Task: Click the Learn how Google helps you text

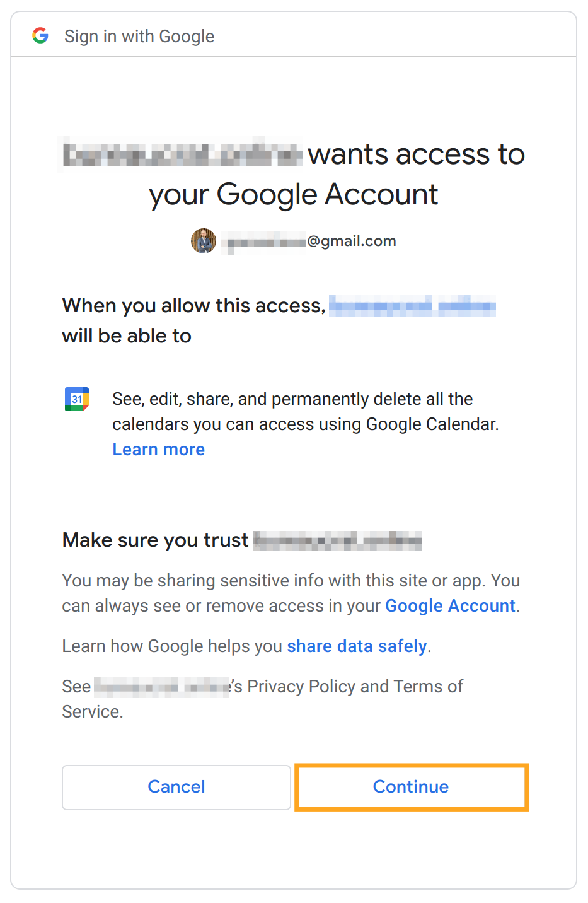Action: (x=171, y=646)
